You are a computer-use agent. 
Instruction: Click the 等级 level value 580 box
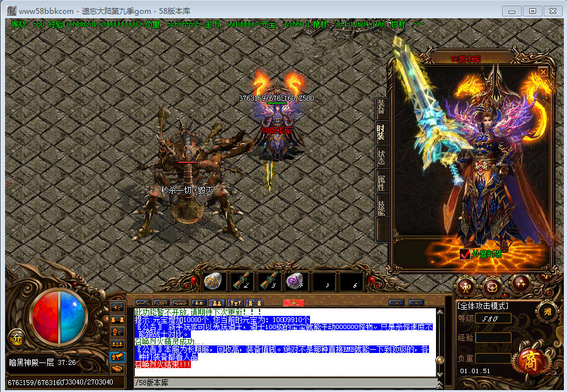(493, 318)
